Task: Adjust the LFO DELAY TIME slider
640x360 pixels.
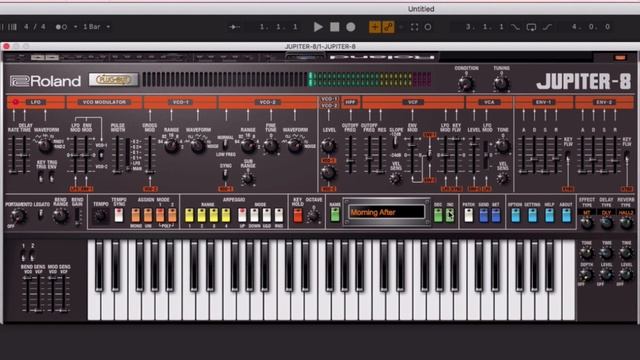Action: [24, 154]
